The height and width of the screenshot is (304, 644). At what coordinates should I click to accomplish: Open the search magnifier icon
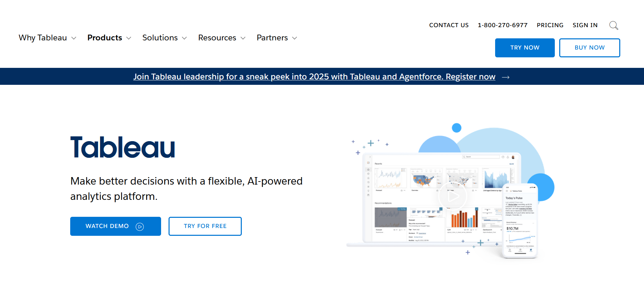[x=613, y=25]
